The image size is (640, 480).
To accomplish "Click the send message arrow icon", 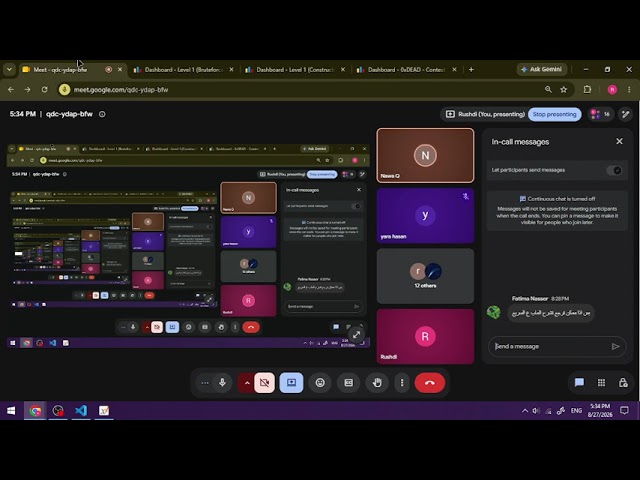I will (615, 347).
